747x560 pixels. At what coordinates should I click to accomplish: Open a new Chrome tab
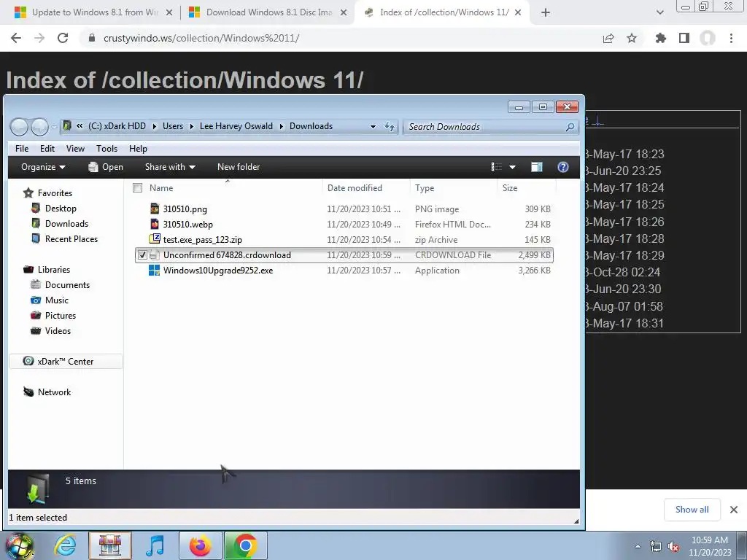pyautogui.click(x=546, y=12)
